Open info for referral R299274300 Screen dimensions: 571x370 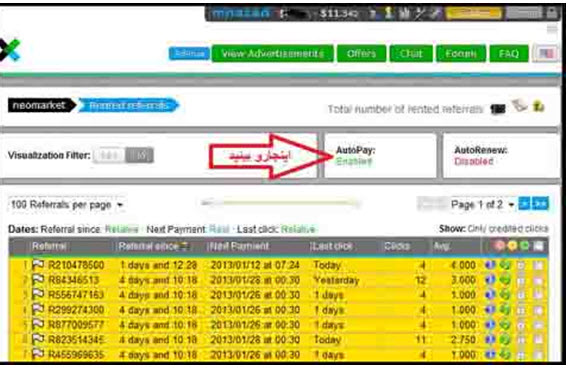(x=490, y=310)
